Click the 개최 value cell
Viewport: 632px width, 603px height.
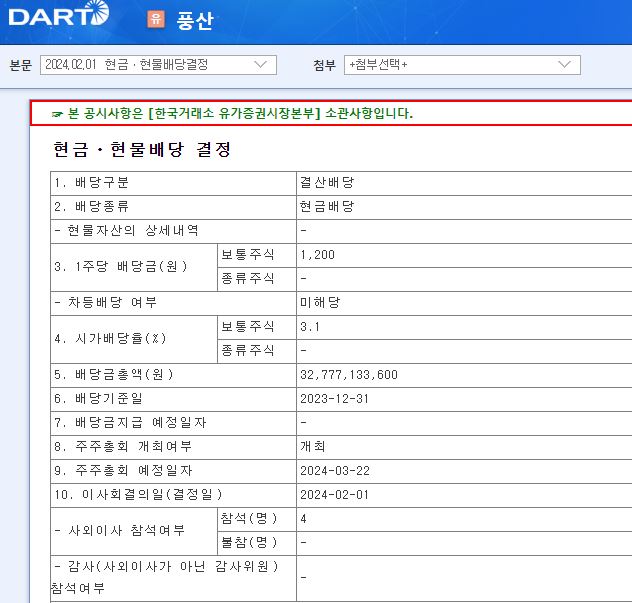click(x=313, y=446)
